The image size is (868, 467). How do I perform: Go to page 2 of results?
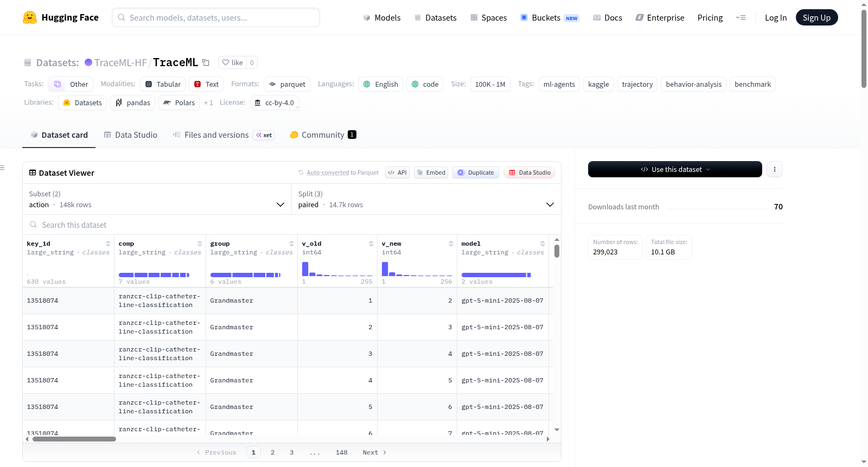pyautogui.click(x=272, y=452)
